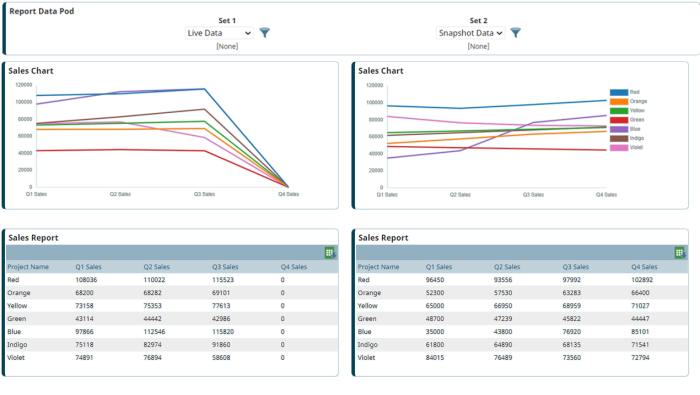Select the Blue row in right Sales Report
Screen dimensions: 700x395
coord(522,332)
